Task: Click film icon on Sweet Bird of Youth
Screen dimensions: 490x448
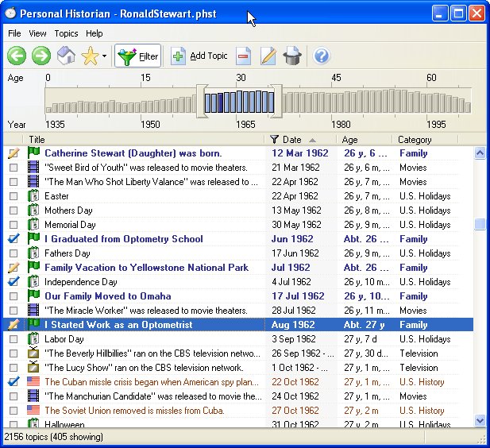Action: (33, 168)
